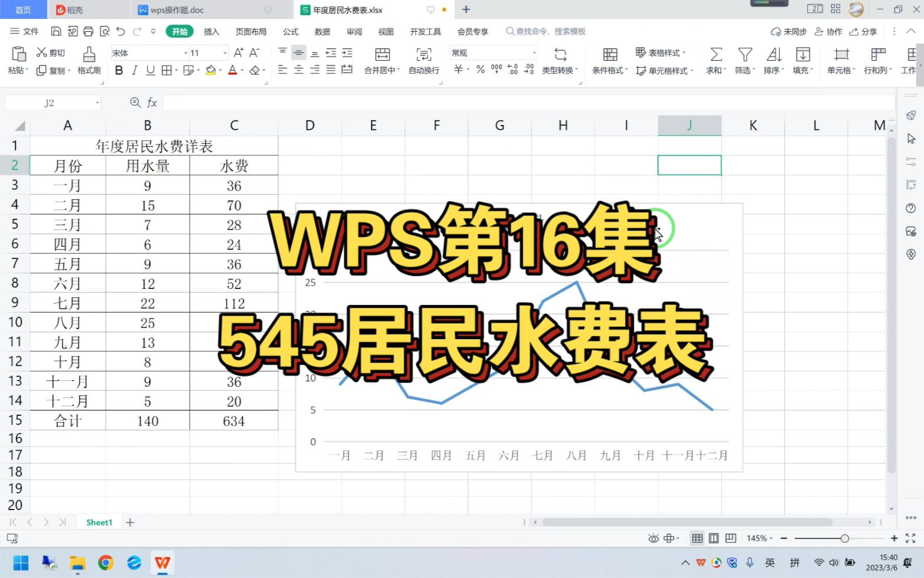The width and height of the screenshot is (924, 578).
Task: Click the insert function fx icon
Action: pos(152,103)
